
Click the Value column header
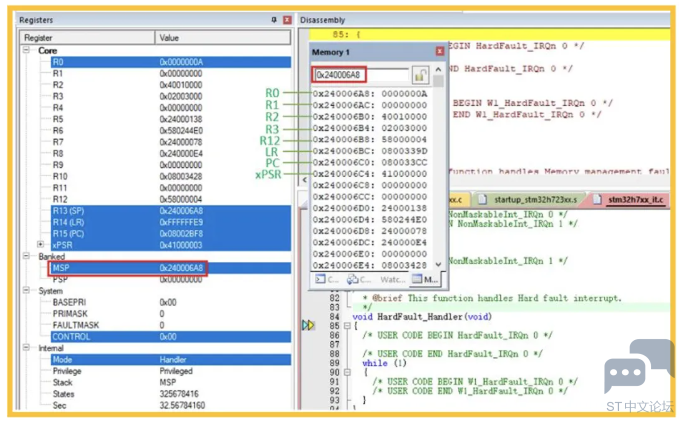pos(223,37)
